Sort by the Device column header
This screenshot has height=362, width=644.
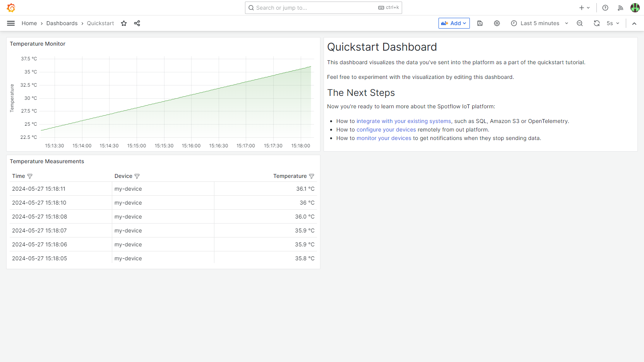(x=123, y=176)
